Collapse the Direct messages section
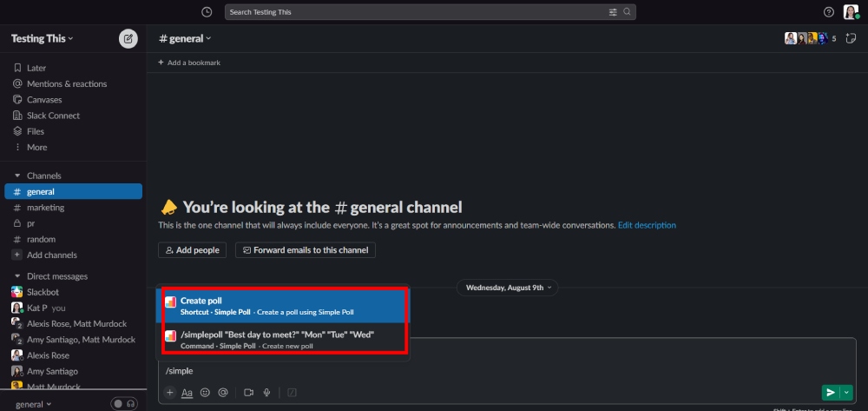This screenshot has height=411, width=868. click(17, 275)
